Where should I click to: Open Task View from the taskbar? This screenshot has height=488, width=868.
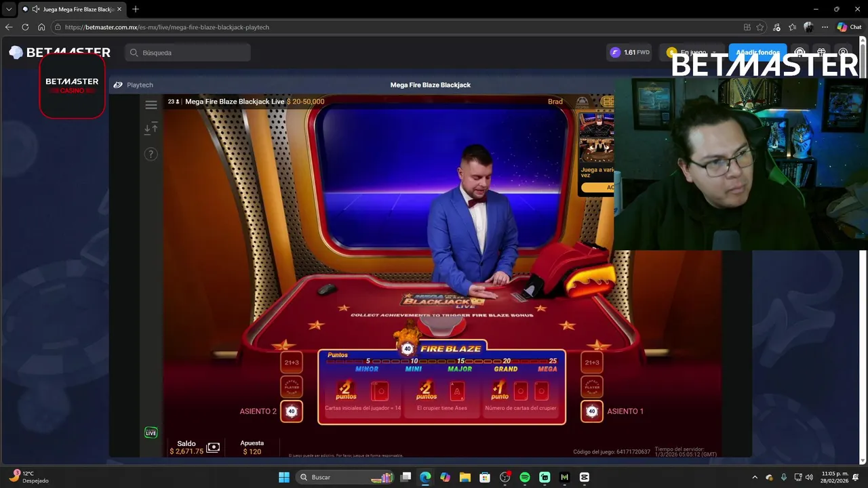click(x=406, y=477)
